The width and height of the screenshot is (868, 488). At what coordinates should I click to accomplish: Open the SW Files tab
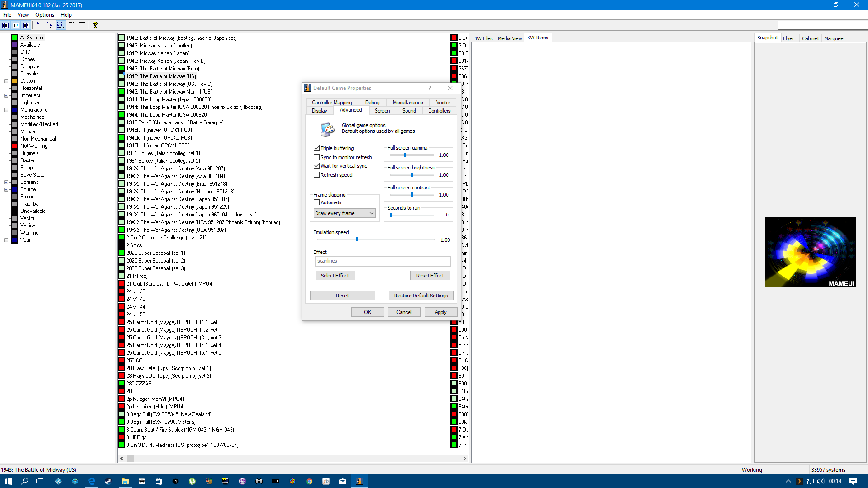point(483,38)
